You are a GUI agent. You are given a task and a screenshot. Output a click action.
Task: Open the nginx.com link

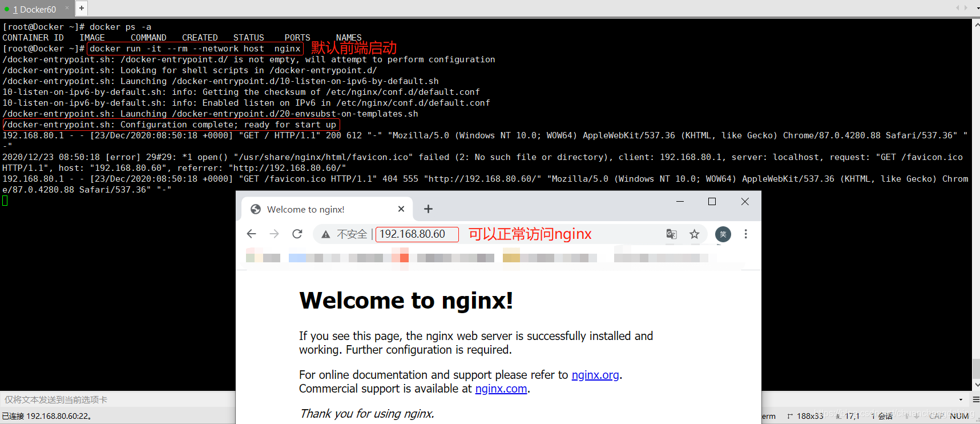click(501, 389)
